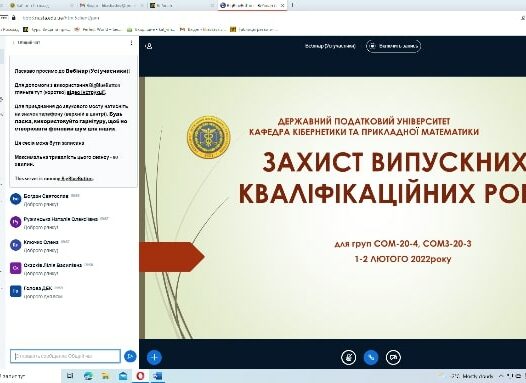Open Mail app from taskbar
Image resolution: width=526 pixels, height=383 pixels.
(x=123, y=376)
